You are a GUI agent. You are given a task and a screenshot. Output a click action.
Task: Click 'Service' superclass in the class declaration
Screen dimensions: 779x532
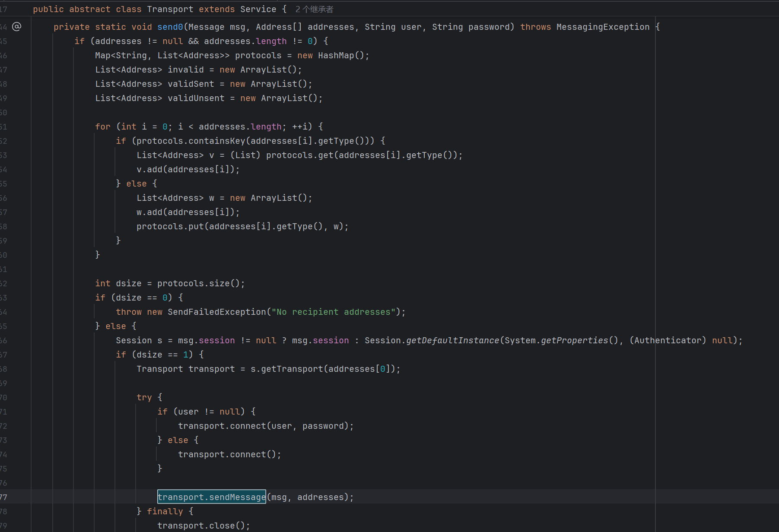pos(258,9)
